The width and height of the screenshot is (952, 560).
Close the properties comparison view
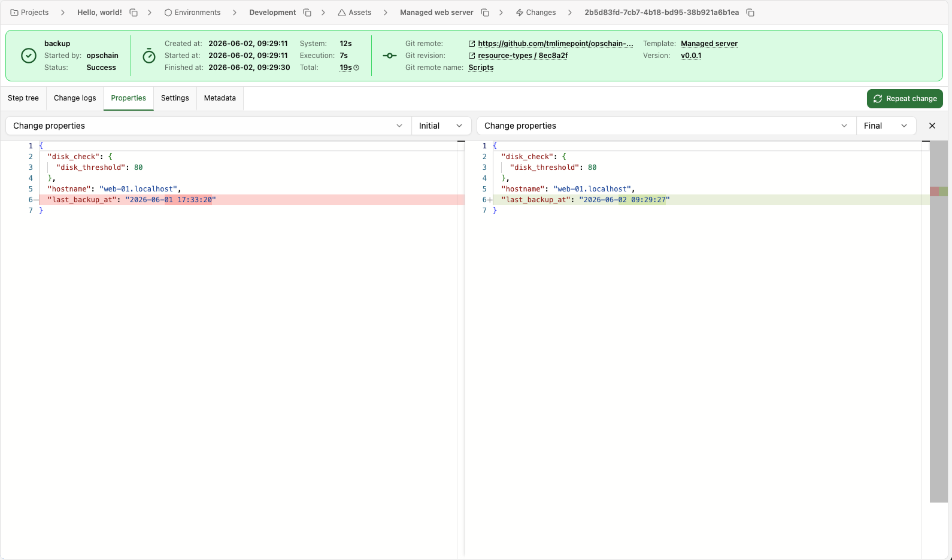click(932, 126)
